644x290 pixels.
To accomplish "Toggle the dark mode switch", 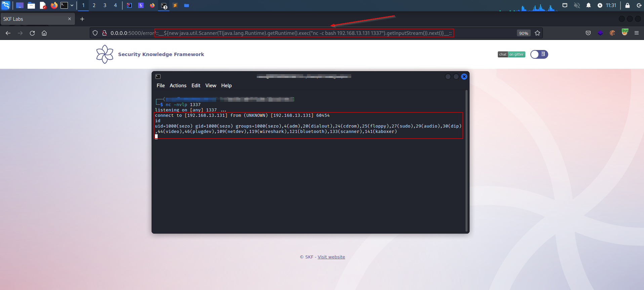I will coord(539,54).
